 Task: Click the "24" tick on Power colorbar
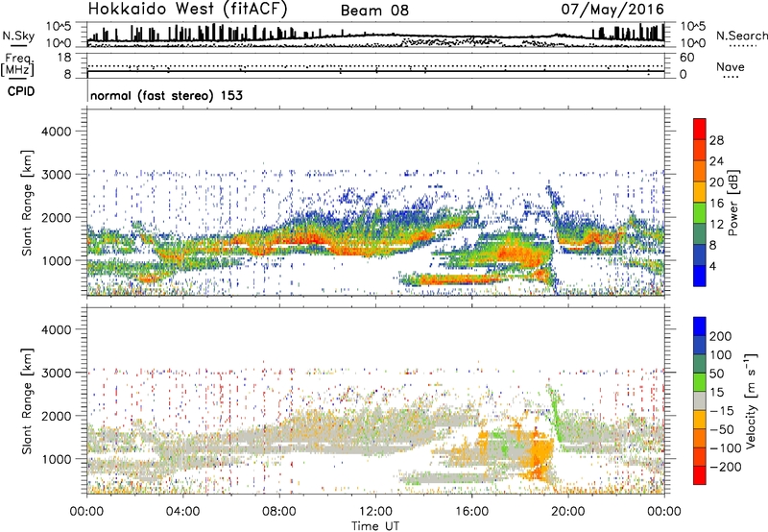pos(716,161)
